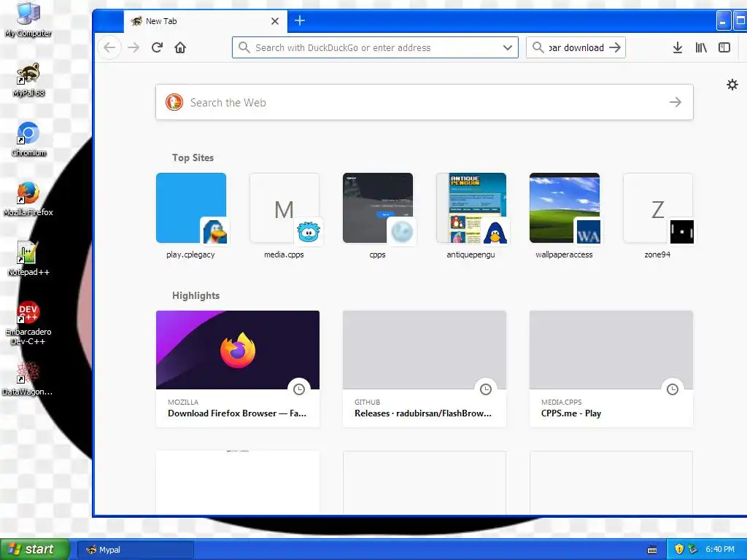This screenshot has height=560, width=747.
Task: Select Embarcadero Dev-C++ desktop shortcut
Action: 28,323
